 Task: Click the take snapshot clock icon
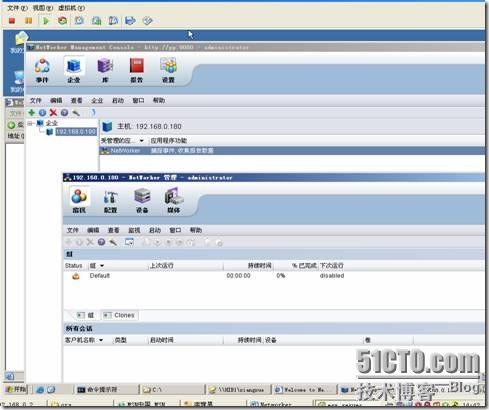pyautogui.click(x=79, y=21)
